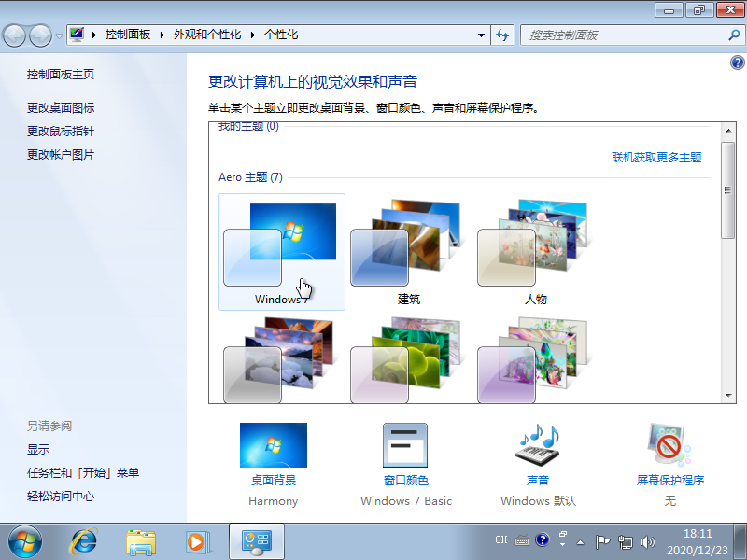Open Windows Explorer folder on the taskbar
Viewport: 747px width, 560px height.
141,540
